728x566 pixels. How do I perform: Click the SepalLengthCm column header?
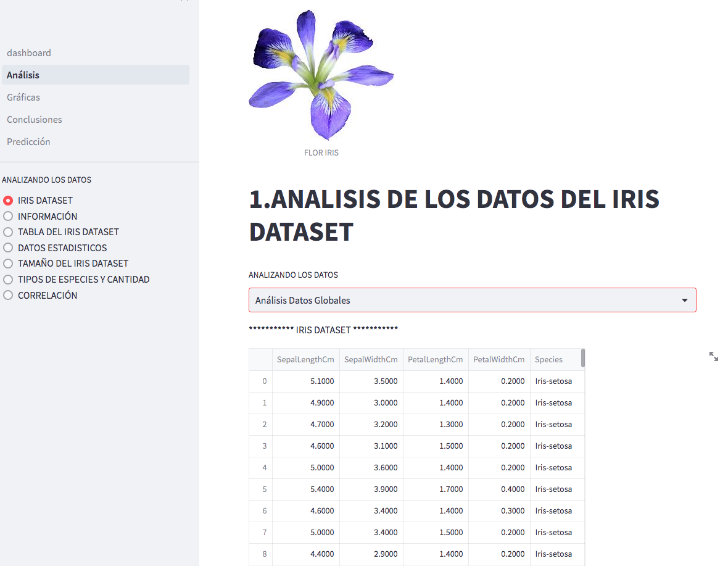pyautogui.click(x=305, y=359)
